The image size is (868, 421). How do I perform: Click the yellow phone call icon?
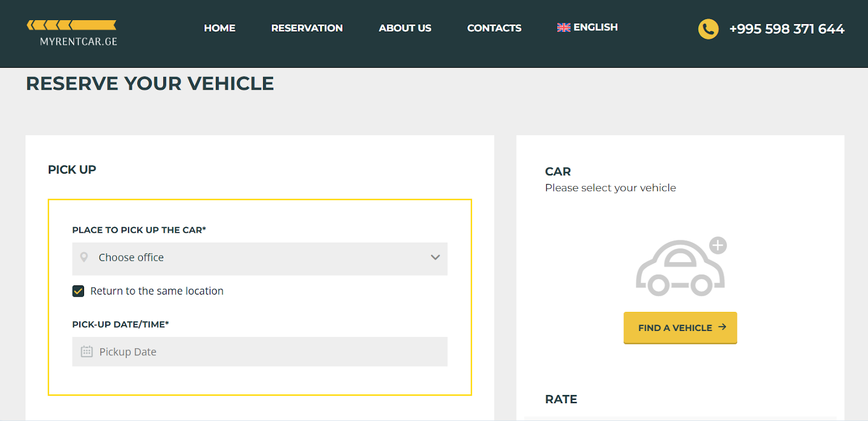pyautogui.click(x=708, y=29)
